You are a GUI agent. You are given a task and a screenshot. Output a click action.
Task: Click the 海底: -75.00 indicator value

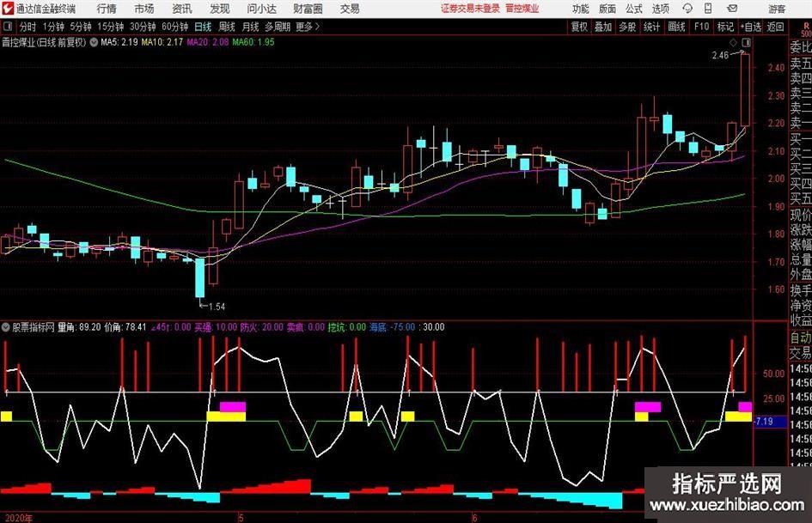[x=392, y=327]
